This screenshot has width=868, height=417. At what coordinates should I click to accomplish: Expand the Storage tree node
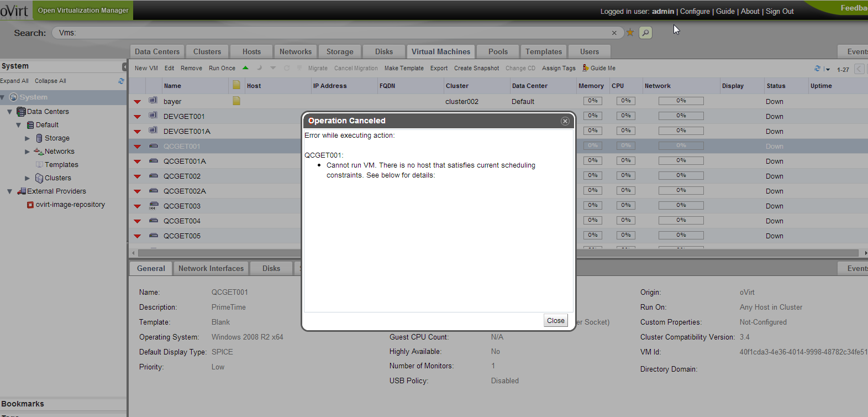tap(28, 138)
